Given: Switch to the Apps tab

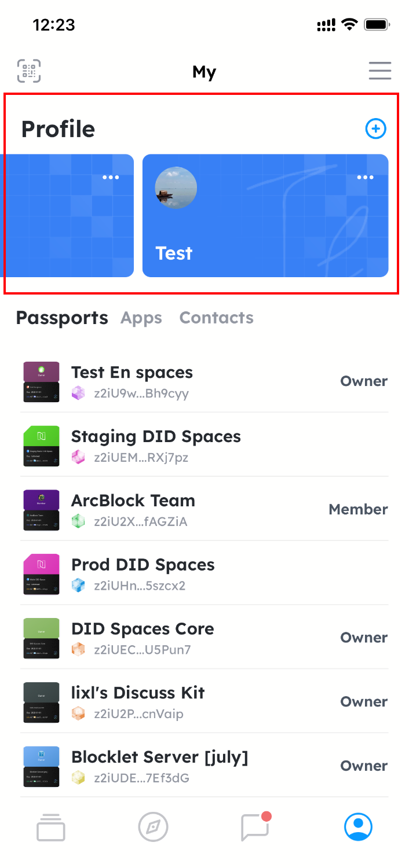Looking at the screenshot, I should (141, 318).
